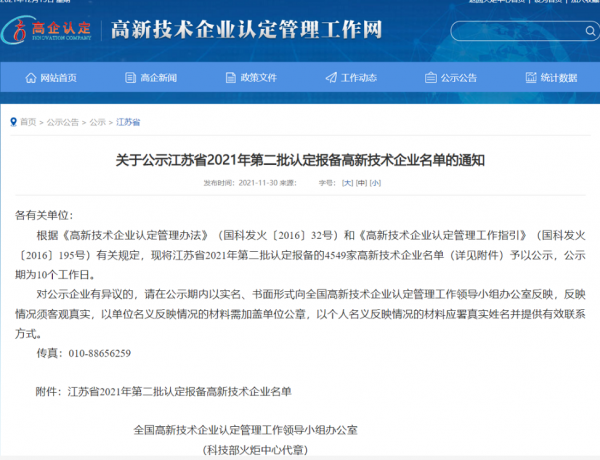The image size is (600, 460).
Task: Set font size to medium [中]
Action: point(361,184)
